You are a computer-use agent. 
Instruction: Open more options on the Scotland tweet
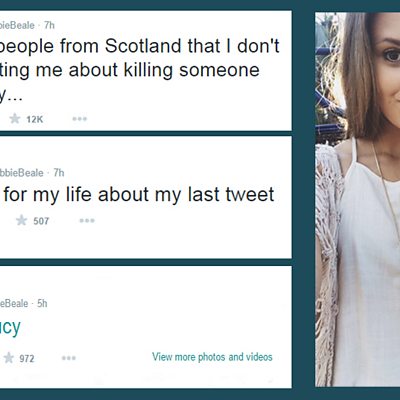point(80,119)
